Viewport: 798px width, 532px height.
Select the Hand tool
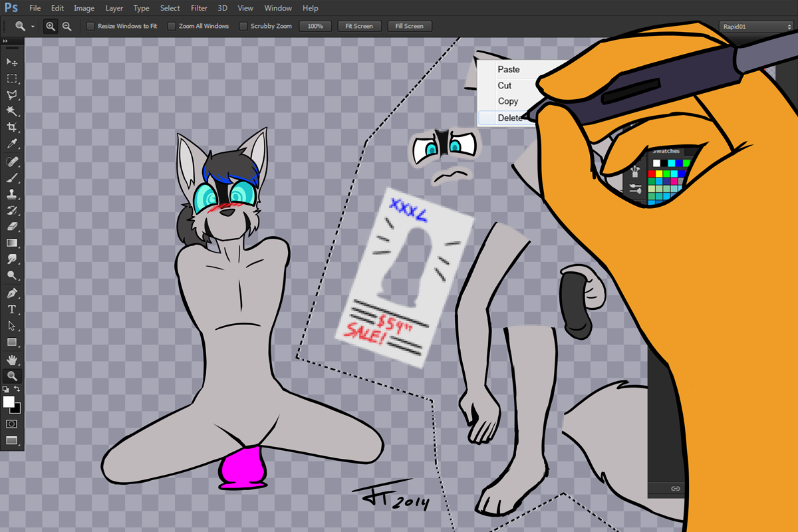click(12, 360)
